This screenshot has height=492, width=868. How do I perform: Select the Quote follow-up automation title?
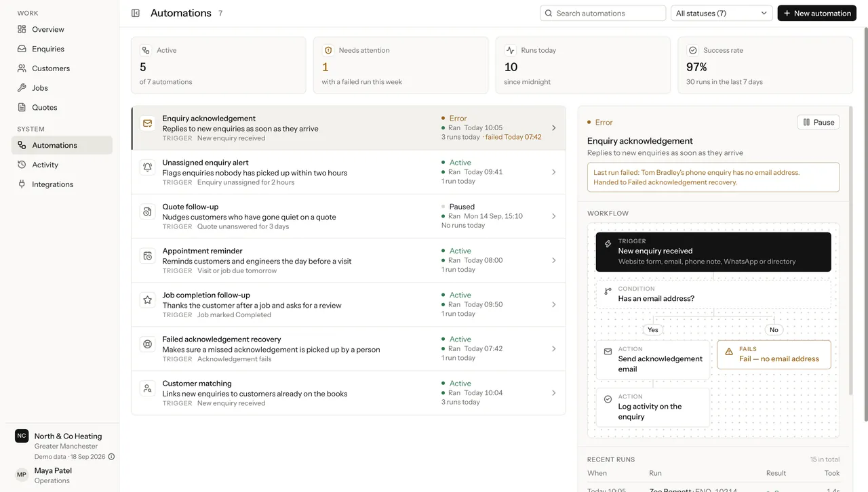pos(191,207)
